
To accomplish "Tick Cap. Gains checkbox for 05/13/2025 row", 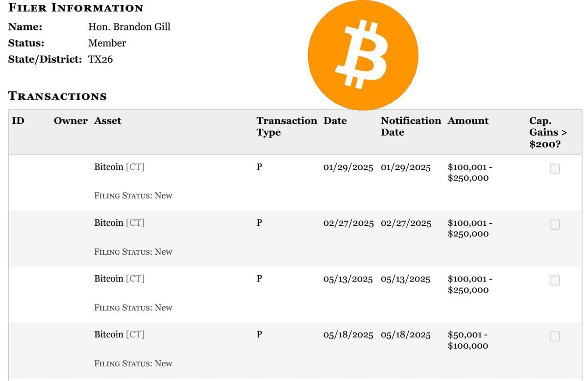I will tap(555, 281).
